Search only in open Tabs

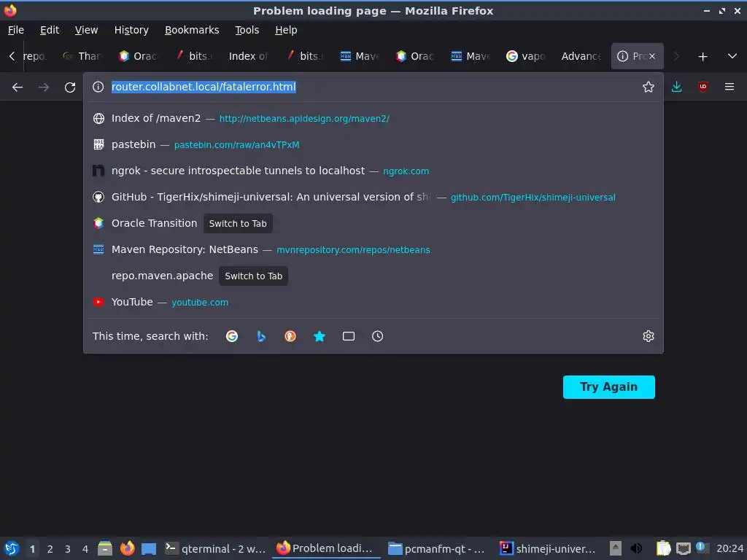pyautogui.click(x=348, y=336)
